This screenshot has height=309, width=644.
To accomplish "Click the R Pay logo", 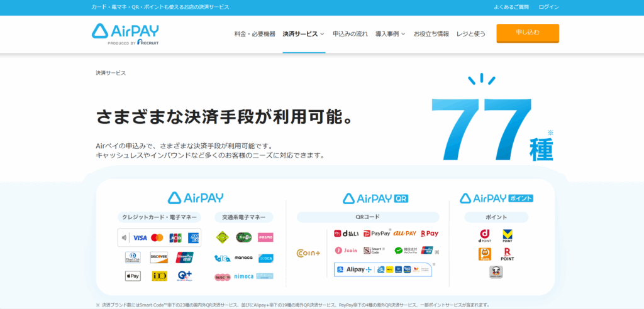I will 430,233.
